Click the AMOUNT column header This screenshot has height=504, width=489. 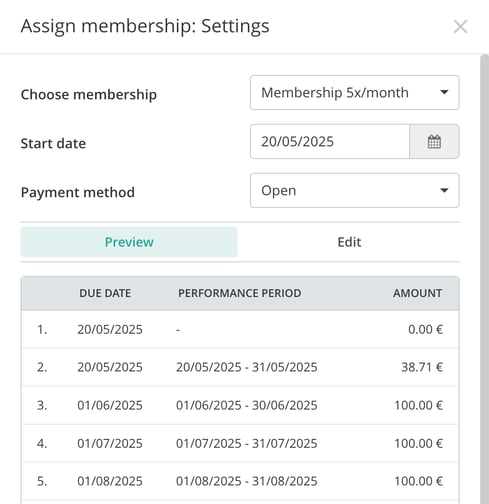pos(417,293)
